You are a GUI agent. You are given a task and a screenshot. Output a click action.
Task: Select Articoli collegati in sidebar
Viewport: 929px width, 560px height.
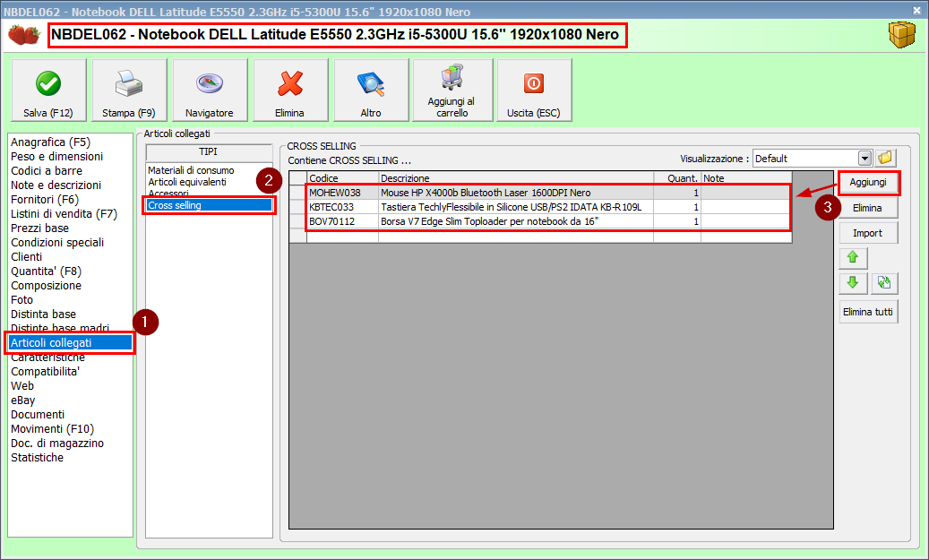(x=70, y=342)
